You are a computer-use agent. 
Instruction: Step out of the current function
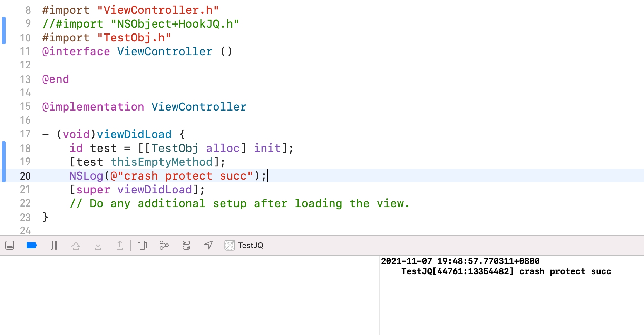click(x=120, y=246)
